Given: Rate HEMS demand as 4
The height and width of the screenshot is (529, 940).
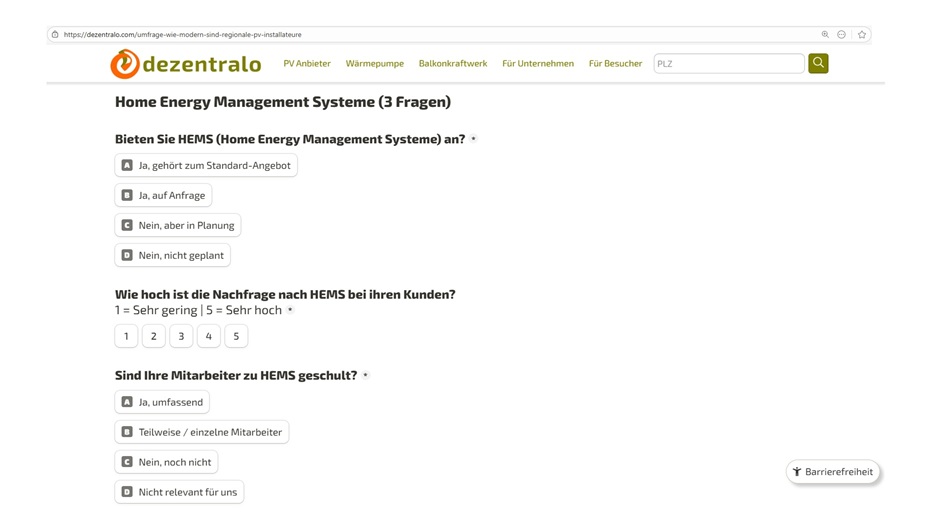Looking at the screenshot, I should [209, 336].
